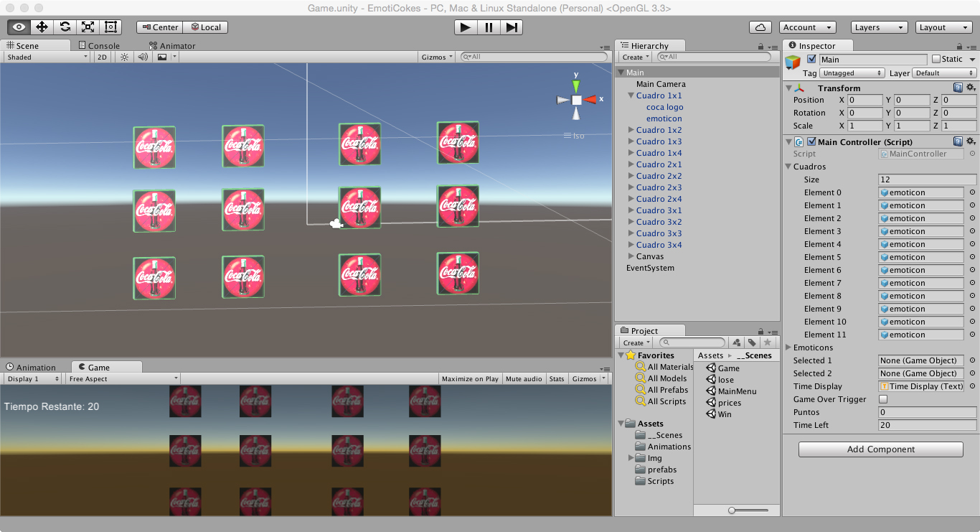
Task: Open Free Aspect dropdown
Action: (123, 378)
